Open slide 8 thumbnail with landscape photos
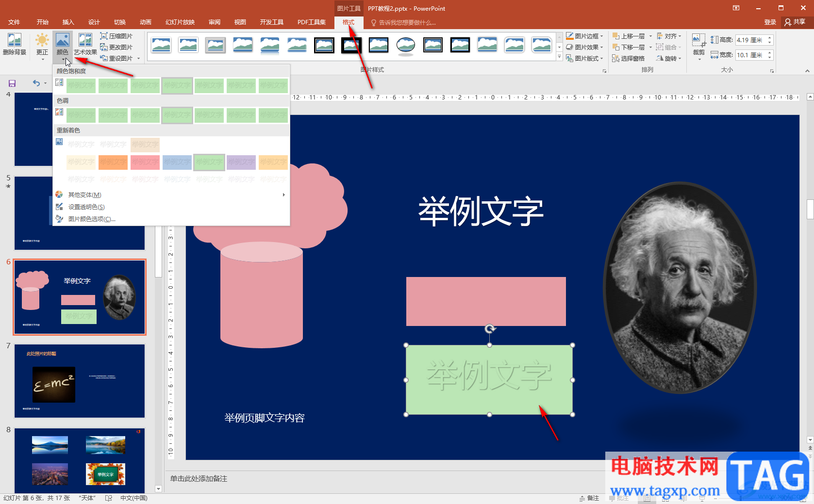Viewport: 814px width, 504px height. [80, 461]
